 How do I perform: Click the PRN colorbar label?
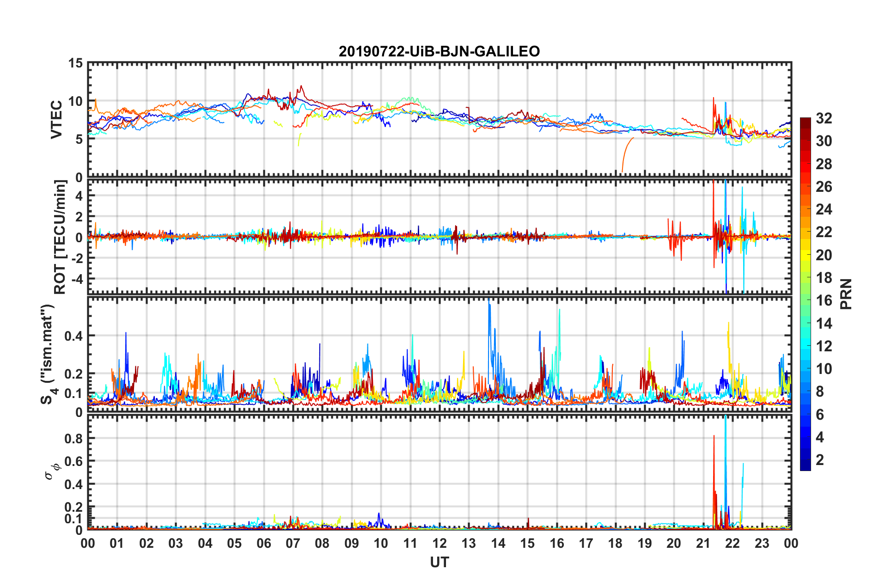click(846, 294)
